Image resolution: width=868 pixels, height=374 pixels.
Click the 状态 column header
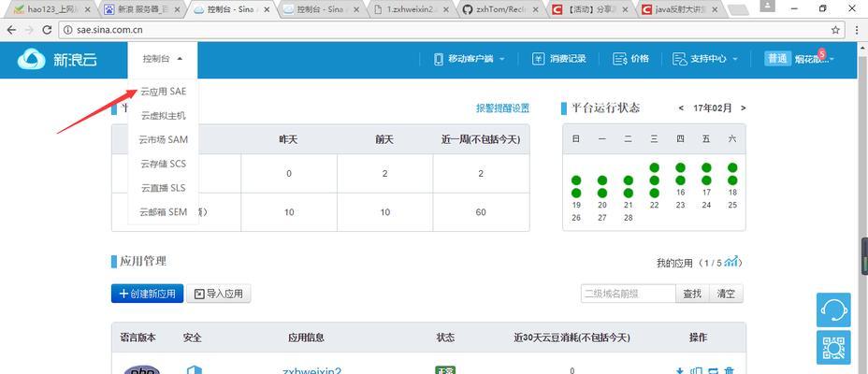coord(445,337)
